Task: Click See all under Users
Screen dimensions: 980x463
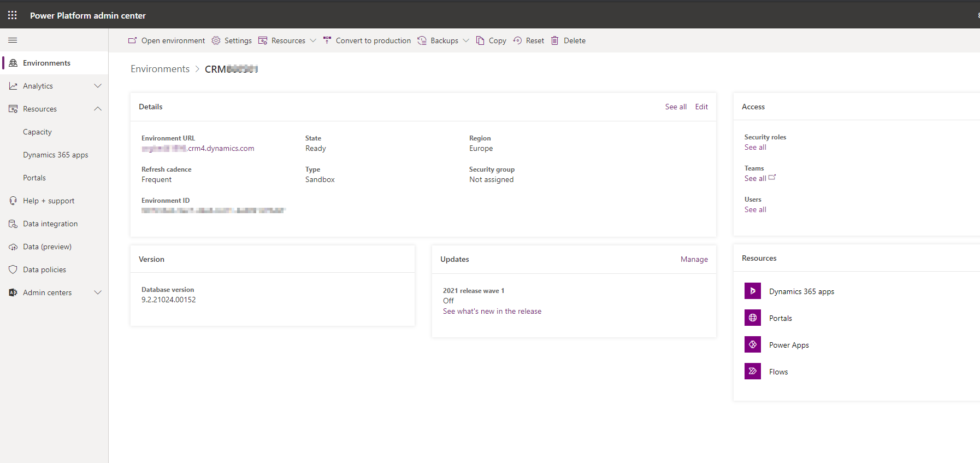Action: (x=755, y=209)
